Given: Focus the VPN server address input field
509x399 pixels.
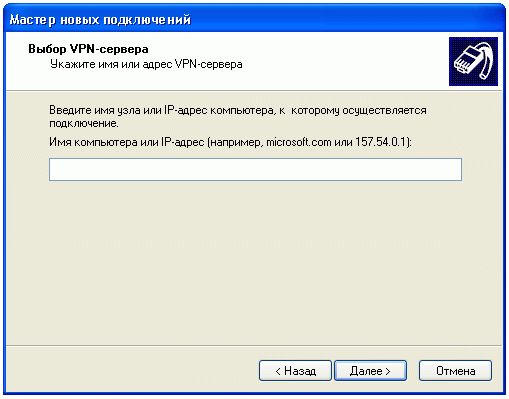Looking at the screenshot, I should [x=255, y=169].
